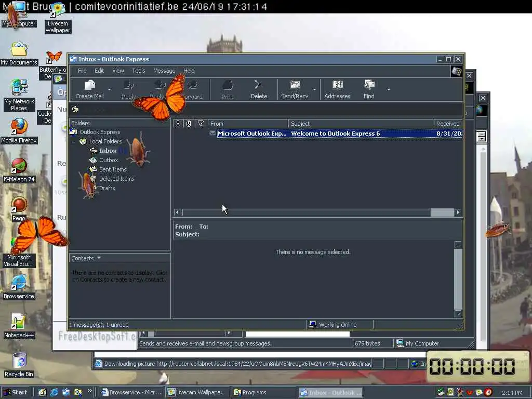Open the Find dropdown arrow

(x=389, y=89)
